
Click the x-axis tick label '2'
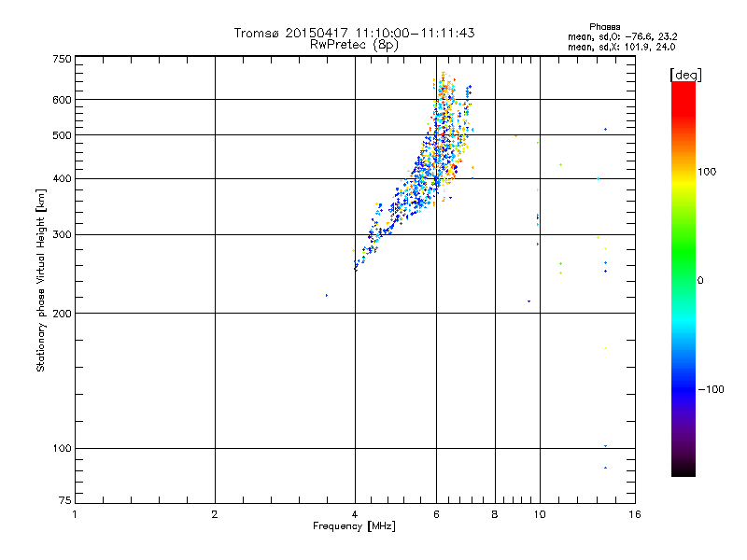(215, 514)
